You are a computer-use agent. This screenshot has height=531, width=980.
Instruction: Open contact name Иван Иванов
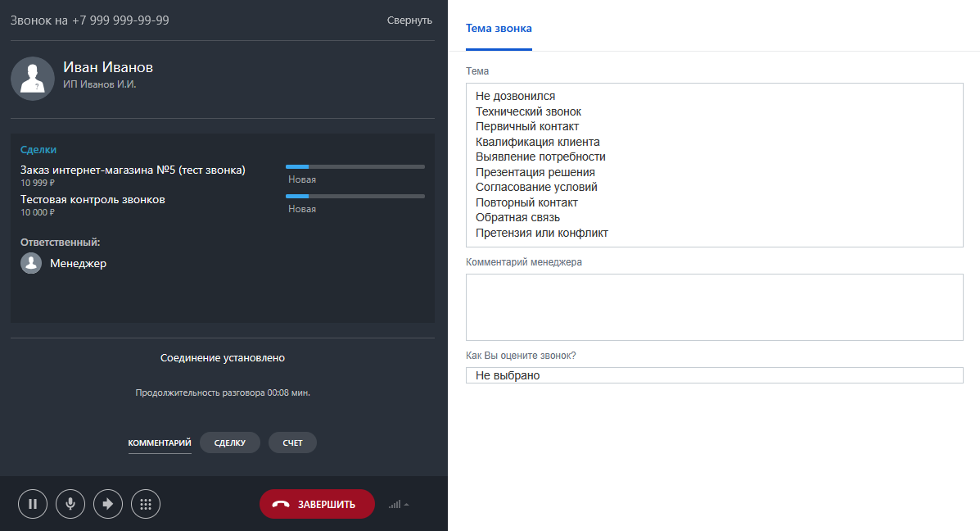(108, 67)
